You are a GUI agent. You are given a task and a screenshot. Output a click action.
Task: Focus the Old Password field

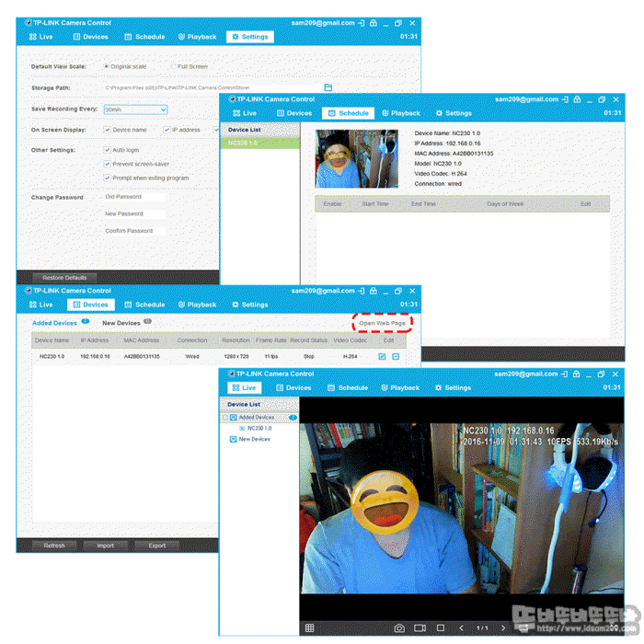tap(134, 197)
